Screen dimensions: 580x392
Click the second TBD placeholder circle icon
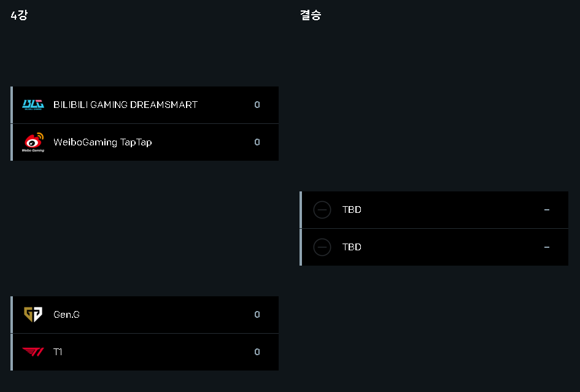click(322, 247)
